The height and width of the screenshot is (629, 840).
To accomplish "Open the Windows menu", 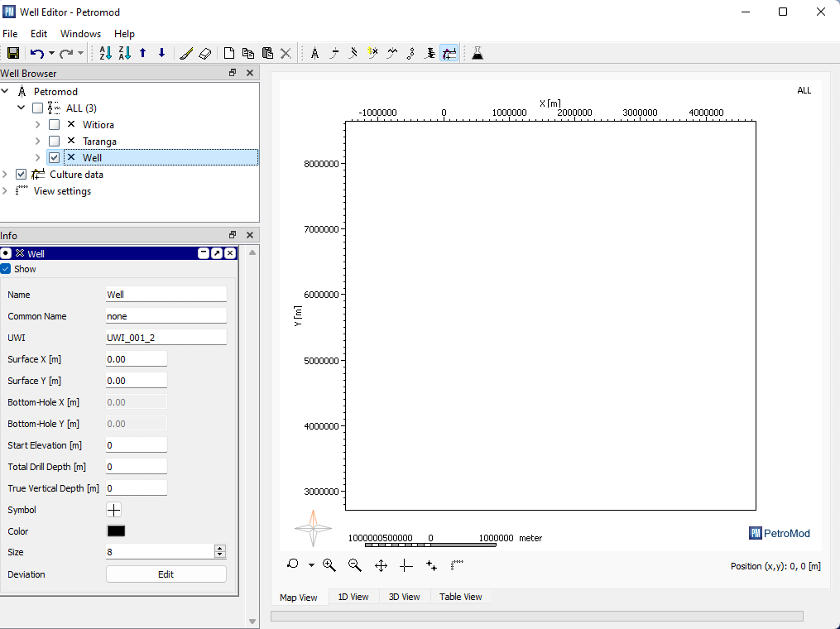I will coord(80,34).
